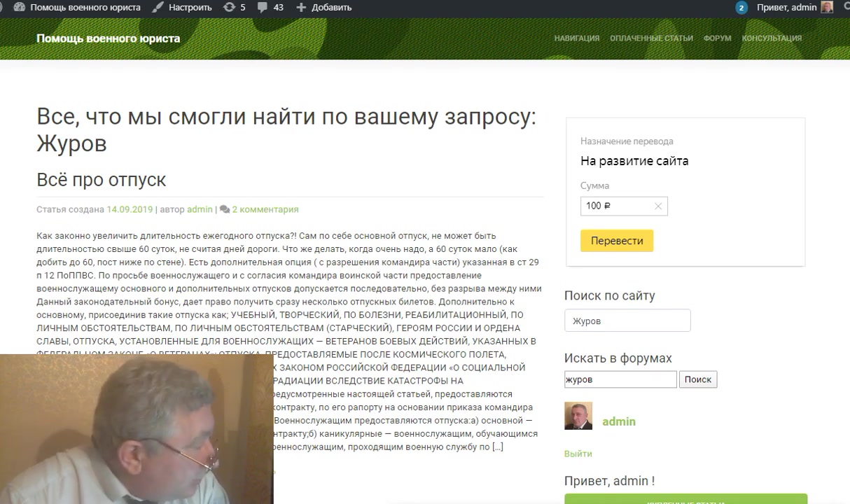Click the post date 14.09.2019
Screen dimensions: 850x504
tap(129, 209)
